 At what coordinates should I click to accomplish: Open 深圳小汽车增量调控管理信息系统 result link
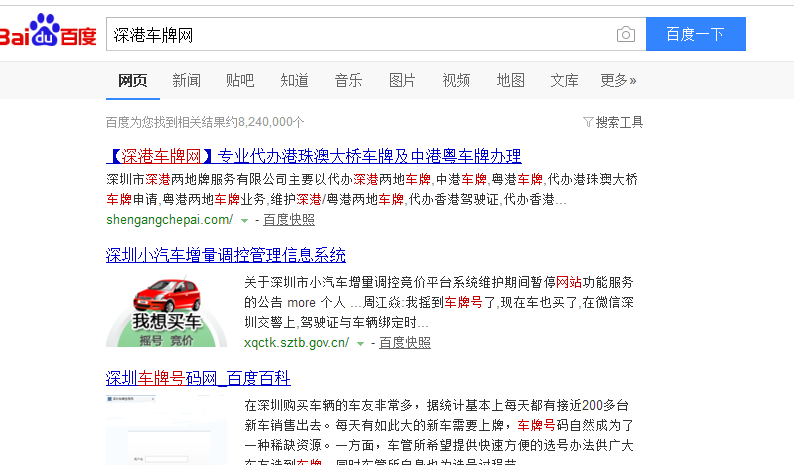coord(226,255)
